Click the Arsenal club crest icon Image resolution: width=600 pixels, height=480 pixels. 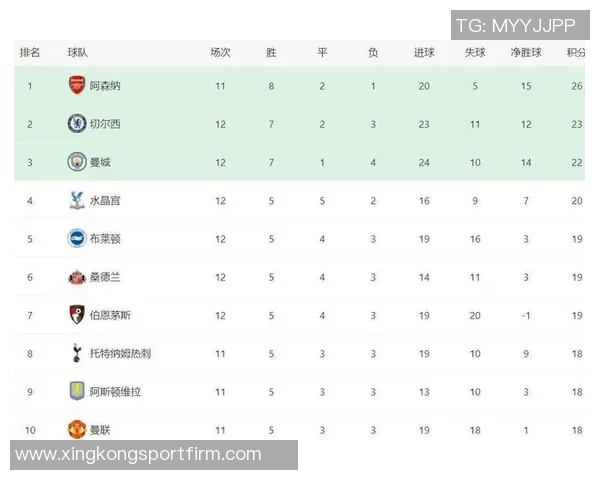coord(77,85)
